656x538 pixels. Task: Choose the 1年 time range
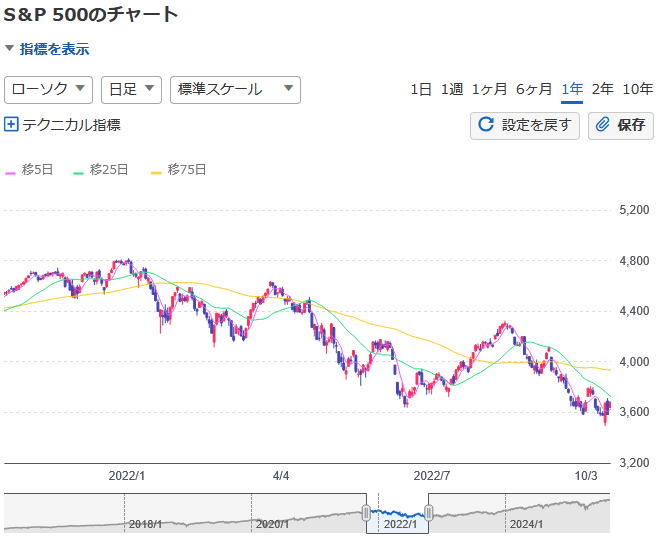tap(572, 89)
